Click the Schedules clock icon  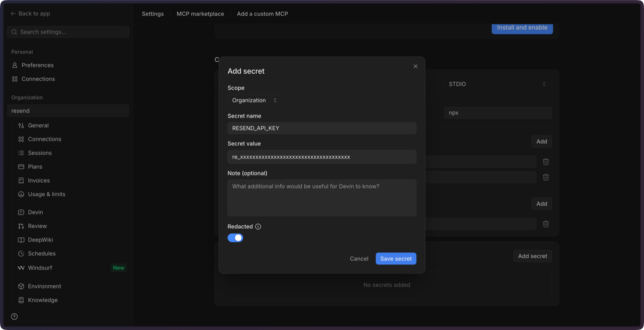[21, 254]
